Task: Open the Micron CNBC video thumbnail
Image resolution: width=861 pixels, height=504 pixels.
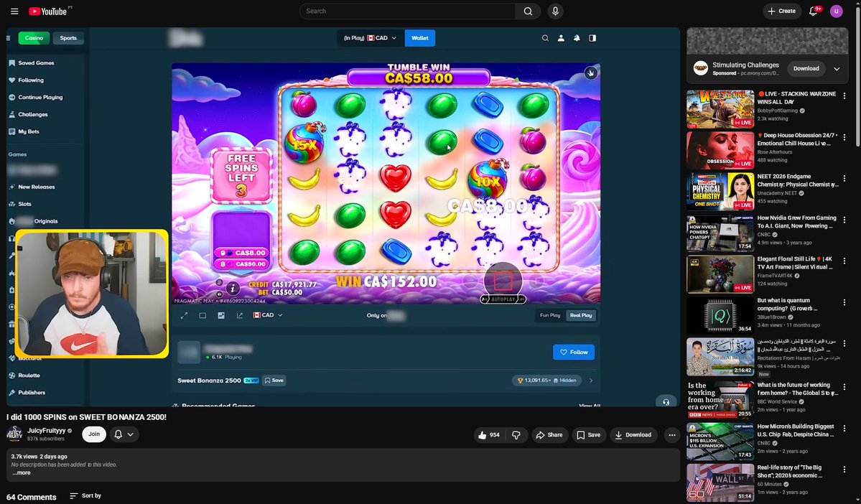Action: click(720, 442)
